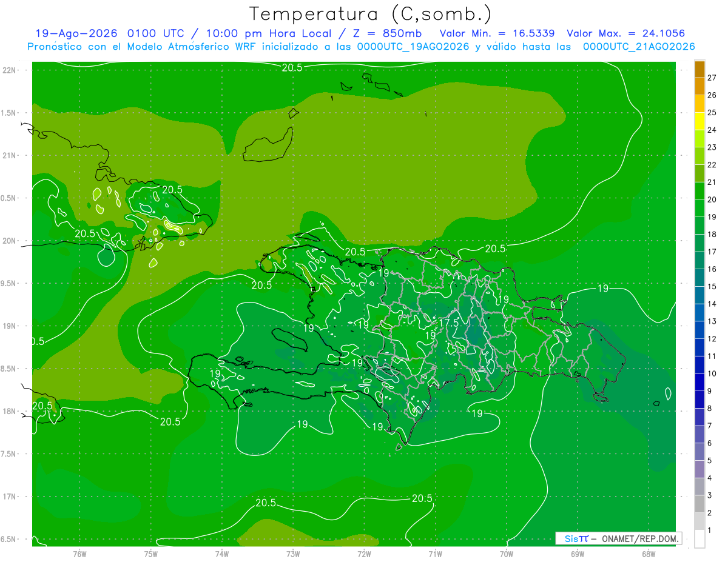Screen dimensions: 728x562
Task: Click the clipped "8.5N" latitude axis label
Action: [8, 369]
